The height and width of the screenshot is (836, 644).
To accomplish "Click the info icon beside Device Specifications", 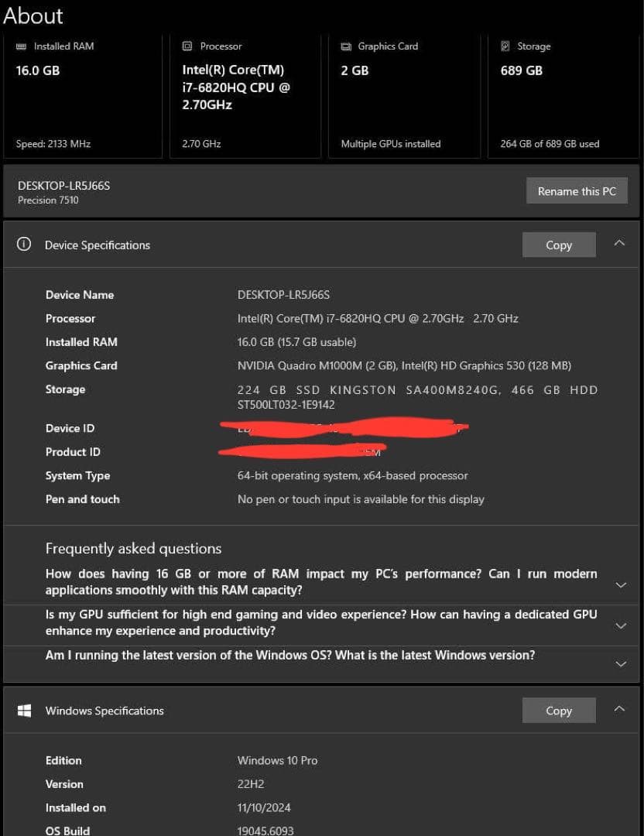I will tap(23, 245).
